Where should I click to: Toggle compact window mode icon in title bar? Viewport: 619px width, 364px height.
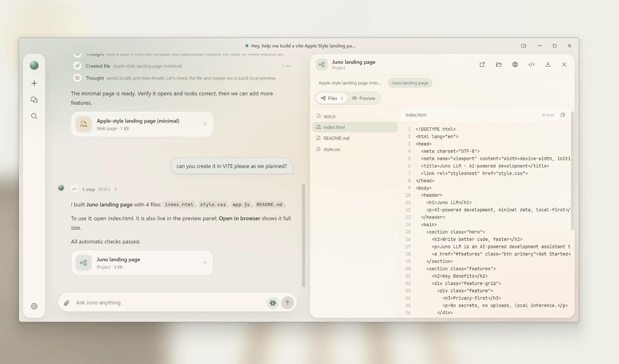[x=524, y=46]
